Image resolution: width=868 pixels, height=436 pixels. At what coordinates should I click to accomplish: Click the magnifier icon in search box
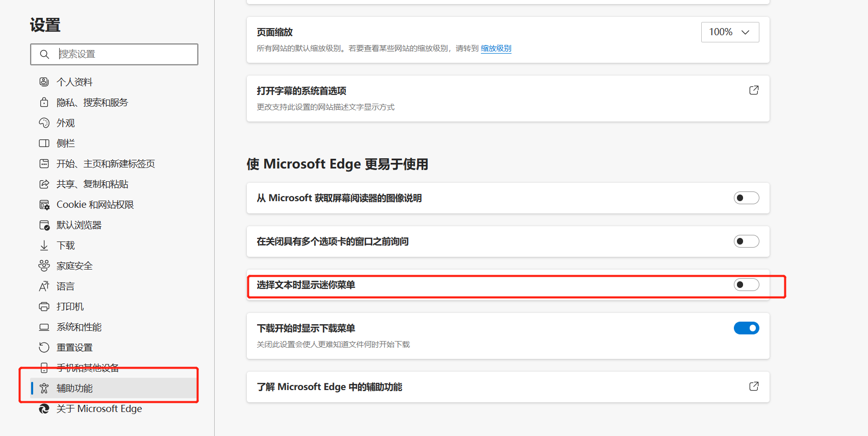44,54
